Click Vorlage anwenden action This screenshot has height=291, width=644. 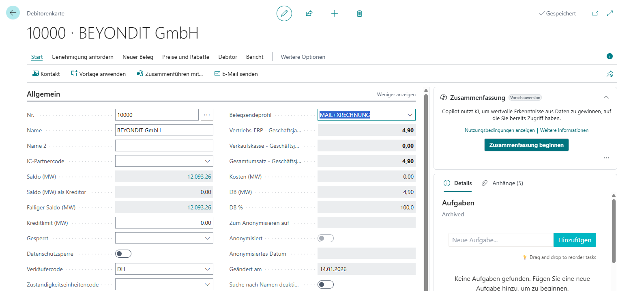[x=99, y=74]
